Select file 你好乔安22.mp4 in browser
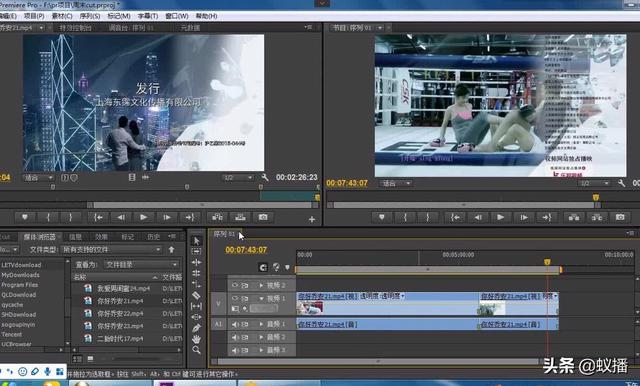This screenshot has height=386, width=640. [x=120, y=313]
